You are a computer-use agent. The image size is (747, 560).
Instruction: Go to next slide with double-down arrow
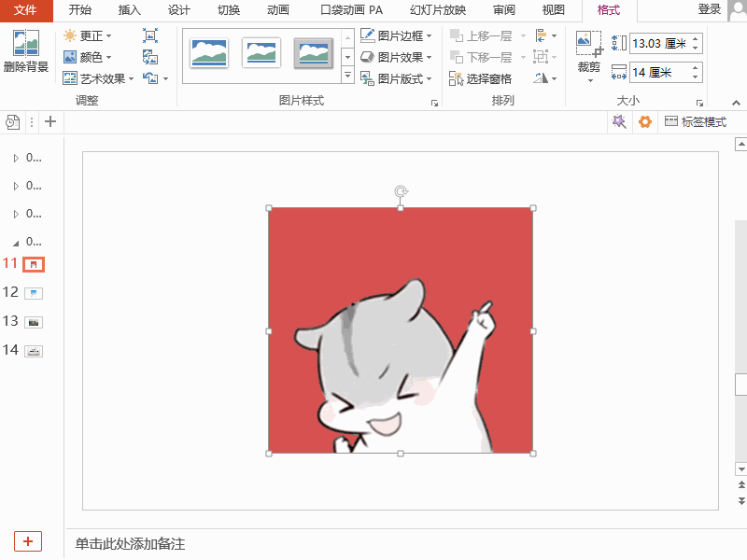tap(741, 501)
